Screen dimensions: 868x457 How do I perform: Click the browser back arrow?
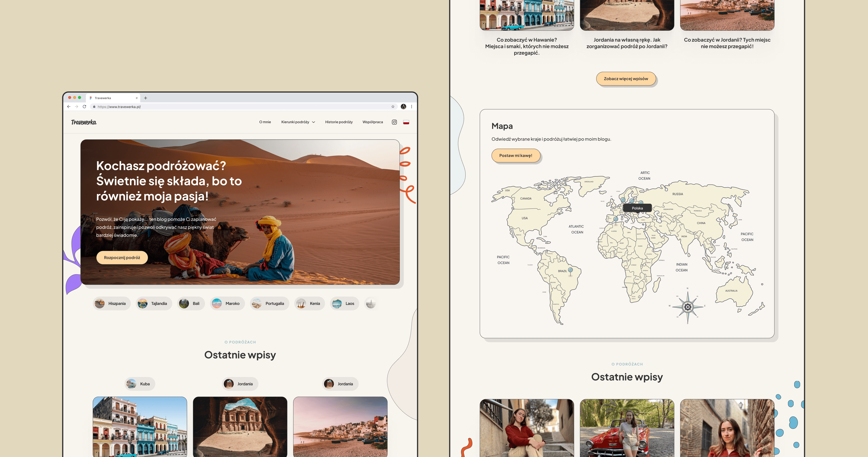[69, 107]
